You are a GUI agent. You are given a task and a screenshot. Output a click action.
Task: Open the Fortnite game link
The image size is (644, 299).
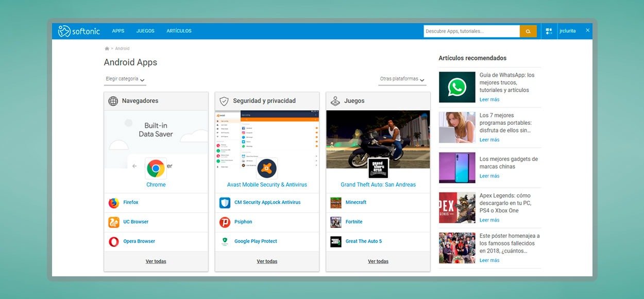pyautogui.click(x=354, y=222)
